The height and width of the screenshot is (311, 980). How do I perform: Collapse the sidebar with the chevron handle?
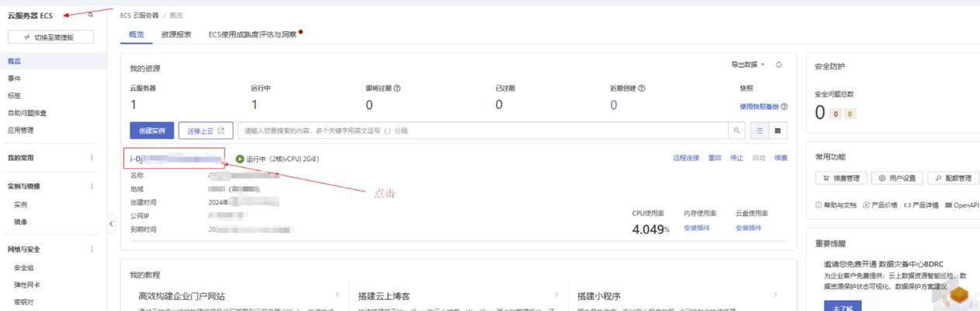(110, 224)
